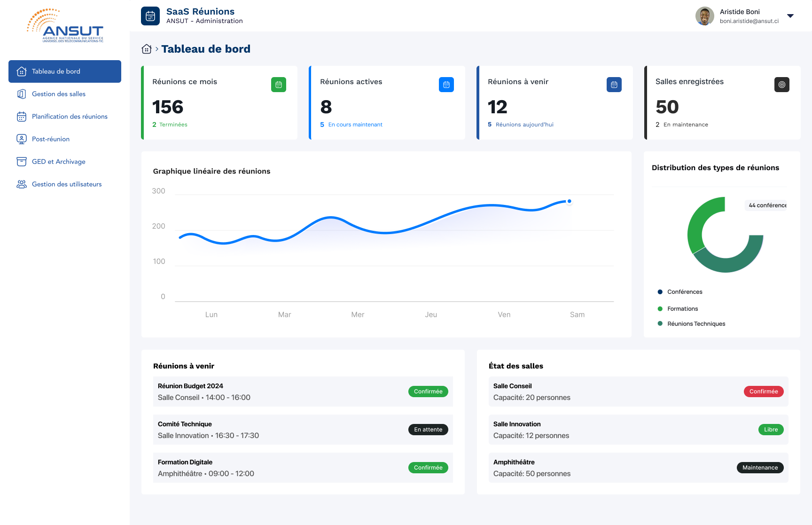Click blue calendar icon on Réunions actives
This screenshot has width=812, height=525.
(x=446, y=85)
